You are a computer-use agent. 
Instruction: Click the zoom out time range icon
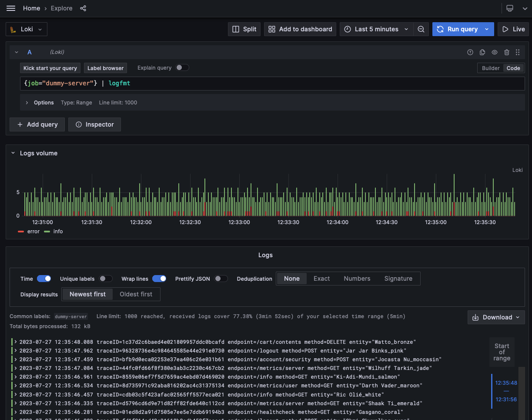coord(421,29)
